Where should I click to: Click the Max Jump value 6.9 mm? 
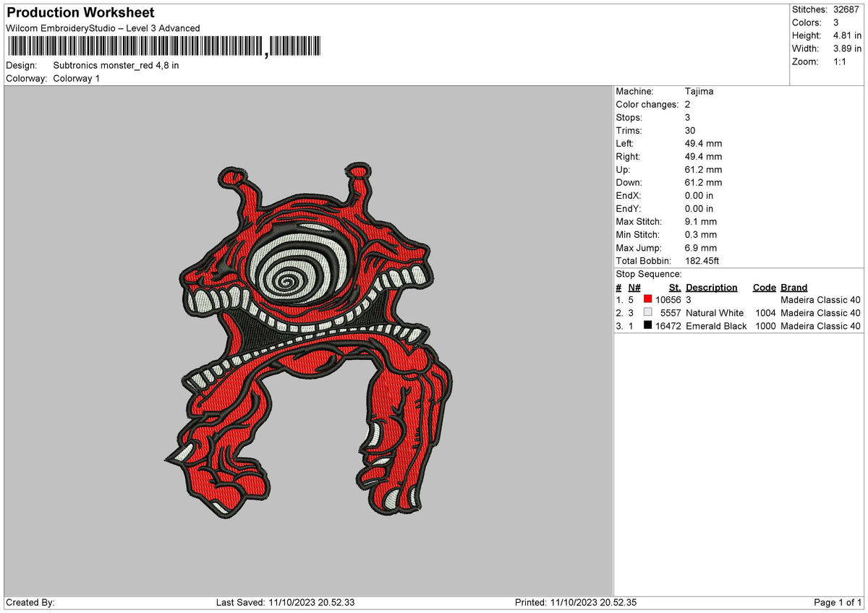(701, 248)
